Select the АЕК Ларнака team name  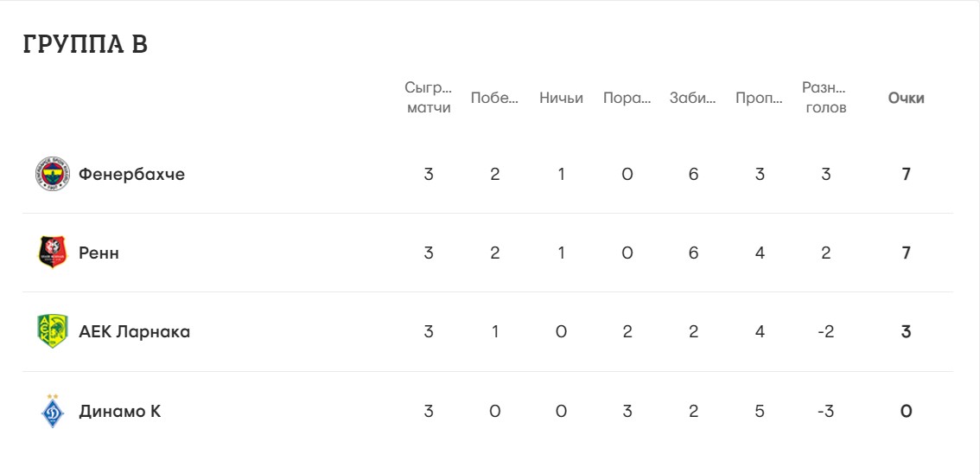click(134, 331)
